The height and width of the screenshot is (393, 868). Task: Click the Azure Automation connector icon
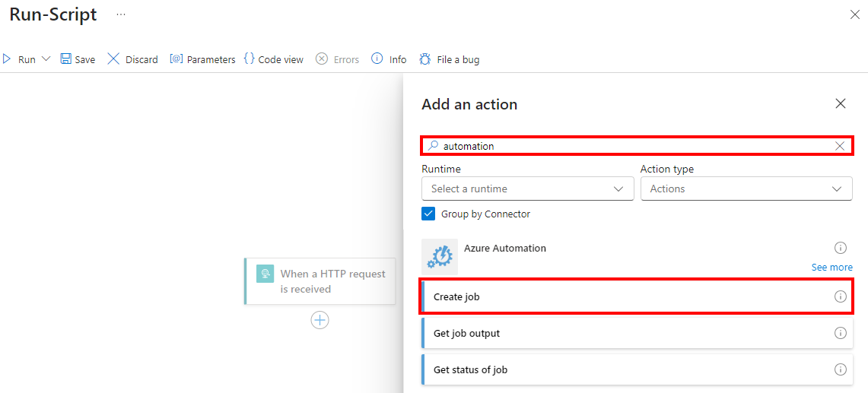[x=440, y=257]
